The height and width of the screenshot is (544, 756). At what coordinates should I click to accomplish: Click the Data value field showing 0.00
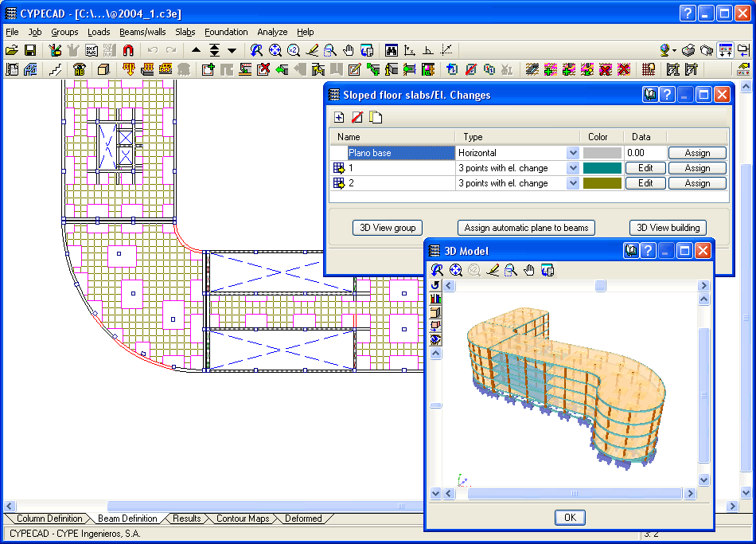click(x=645, y=153)
